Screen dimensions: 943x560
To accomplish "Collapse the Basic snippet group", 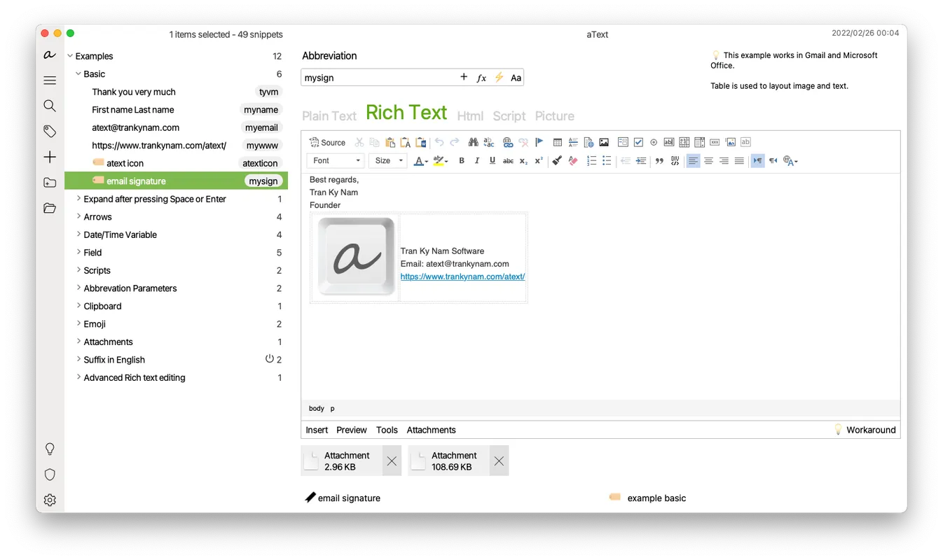I will [78, 73].
